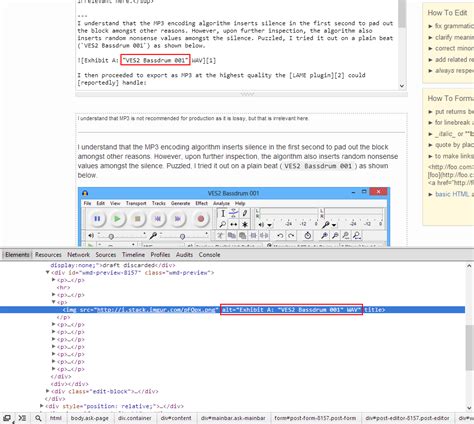Open the Effect menu in Audacity
This screenshot has height=424, width=474.
pyautogui.click(x=201, y=203)
